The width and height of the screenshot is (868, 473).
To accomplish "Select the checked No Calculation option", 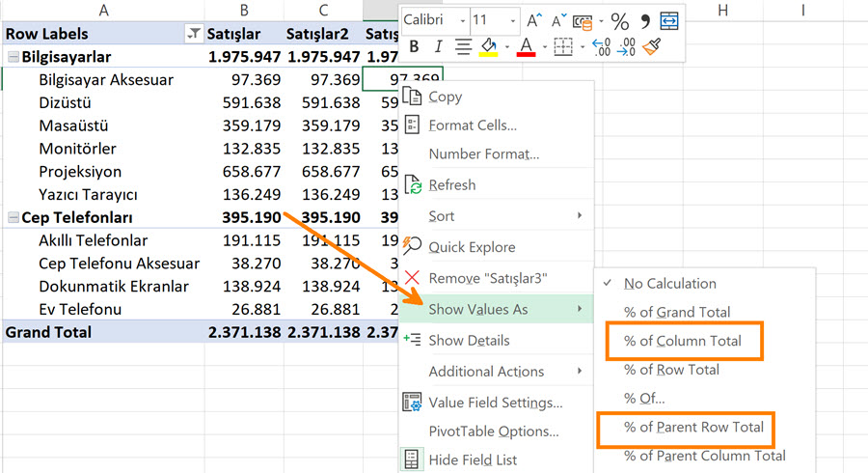I will click(670, 284).
